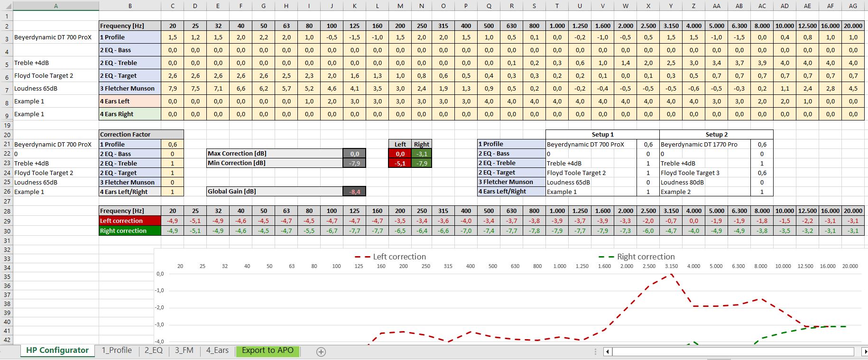Click the tab bar split handle dots
868x360 pixels.
(x=595, y=351)
